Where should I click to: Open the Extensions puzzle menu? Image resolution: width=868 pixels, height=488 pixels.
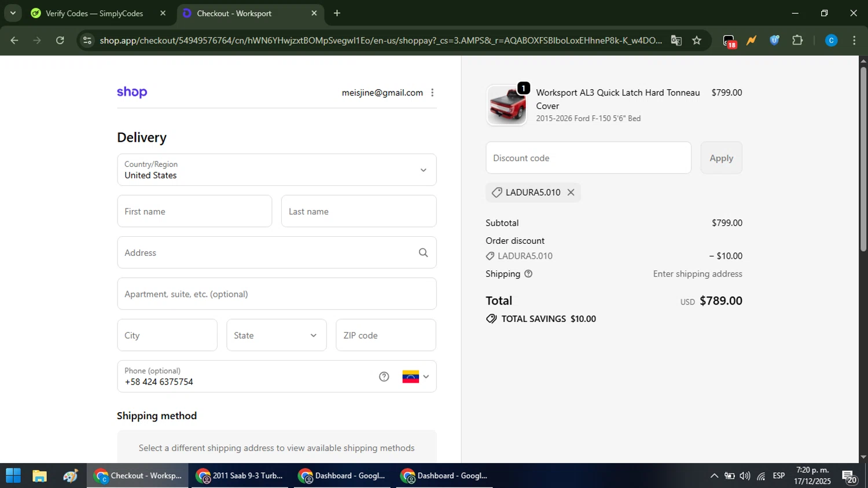797,41
